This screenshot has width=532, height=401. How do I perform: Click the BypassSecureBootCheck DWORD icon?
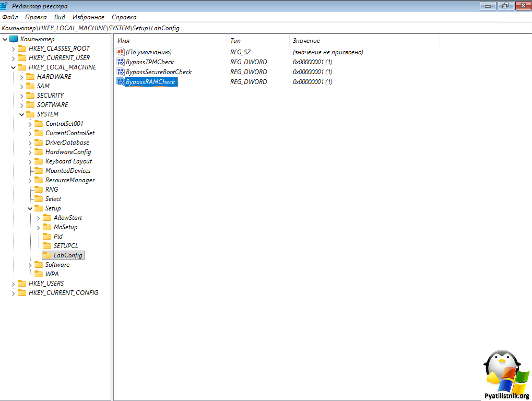tap(121, 72)
